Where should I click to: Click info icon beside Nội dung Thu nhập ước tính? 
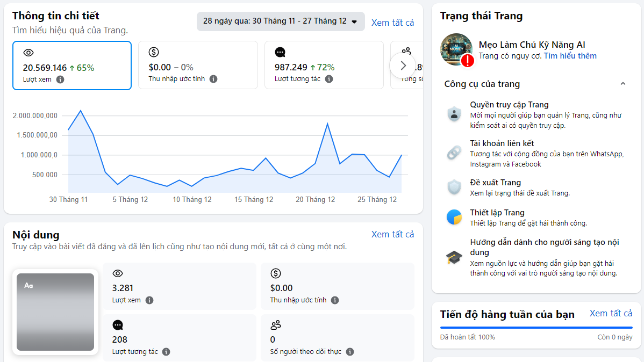tap(335, 300)
